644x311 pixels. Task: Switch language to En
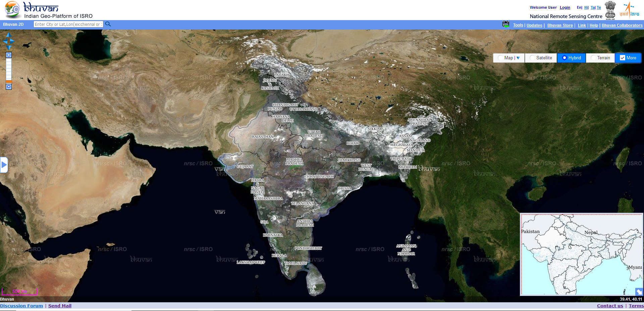tap(579, 7)
